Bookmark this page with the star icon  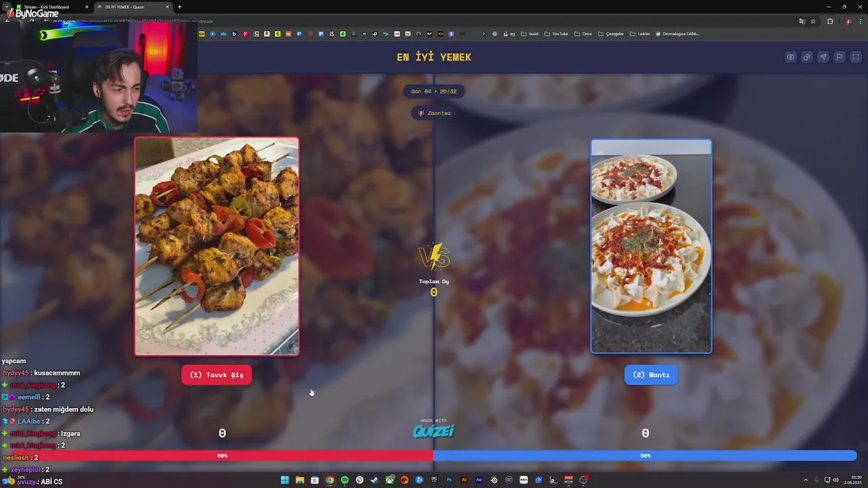coord(813,21)
